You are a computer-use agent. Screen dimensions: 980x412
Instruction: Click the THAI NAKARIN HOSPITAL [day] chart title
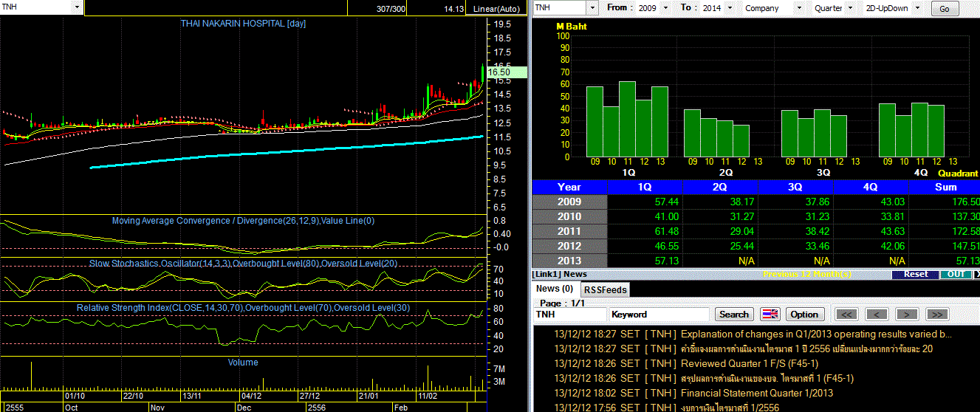[244, 24]
